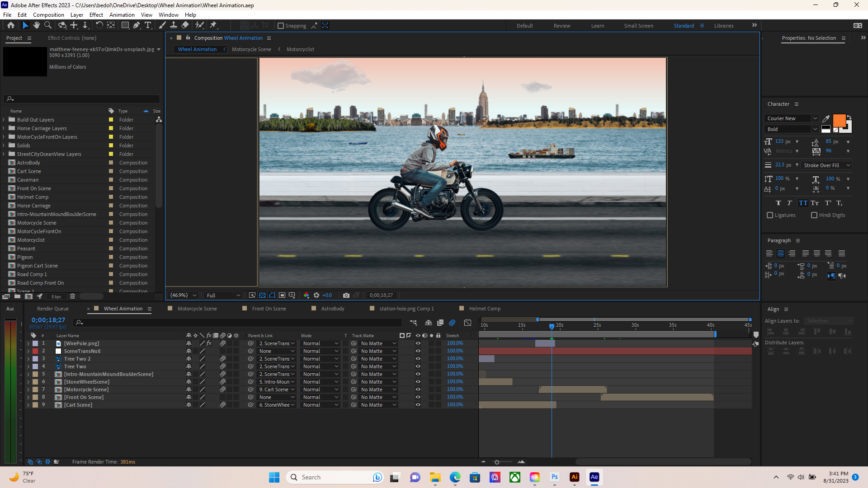The height and width of the screenshot is (488, 868).
Task: Click the Take Snapshot camera icon
Action: tap(346, 295)
